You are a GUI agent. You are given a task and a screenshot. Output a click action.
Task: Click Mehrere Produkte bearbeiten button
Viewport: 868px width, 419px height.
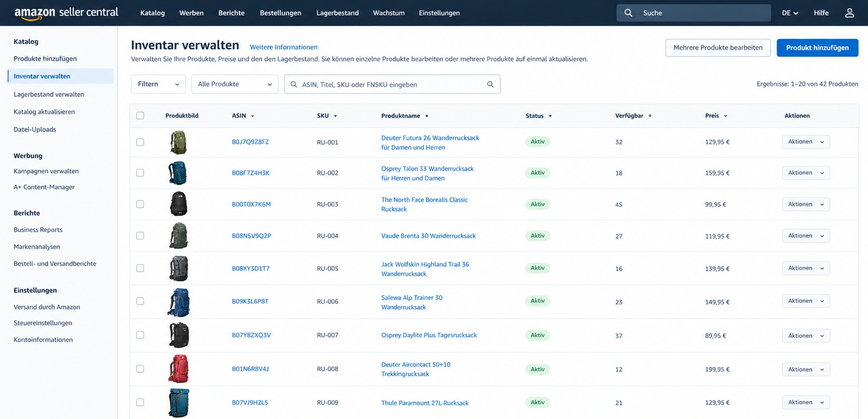tap(718, 48)
